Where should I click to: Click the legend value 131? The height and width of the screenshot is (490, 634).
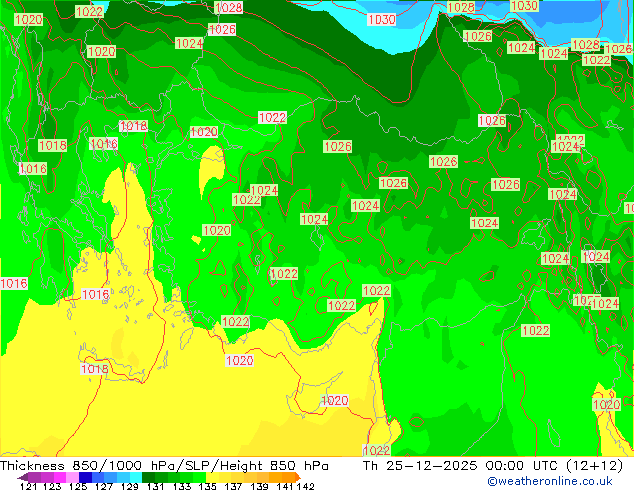(x=155, y=486)
